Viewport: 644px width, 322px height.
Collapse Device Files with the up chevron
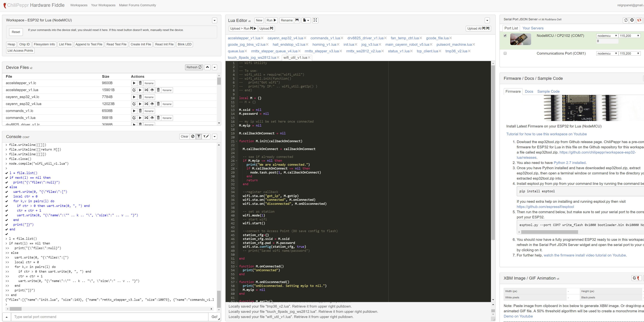(x=207, y=67)
